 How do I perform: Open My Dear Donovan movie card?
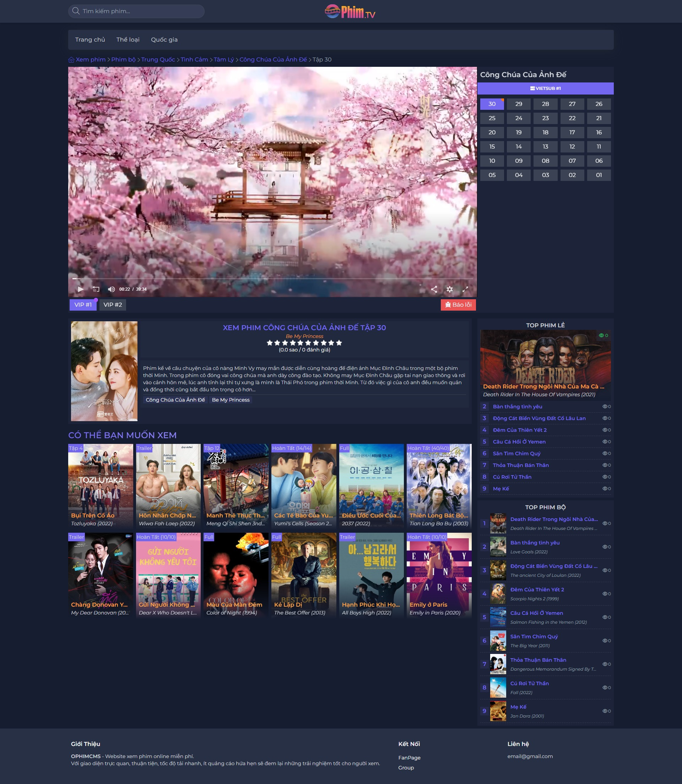click(x=101, y=575)
